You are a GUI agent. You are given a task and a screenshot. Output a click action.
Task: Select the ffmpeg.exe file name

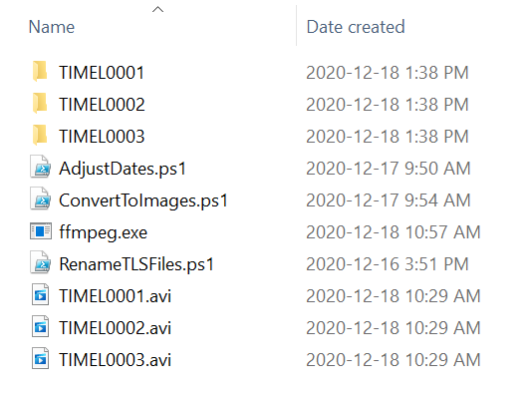pos(104,232)
